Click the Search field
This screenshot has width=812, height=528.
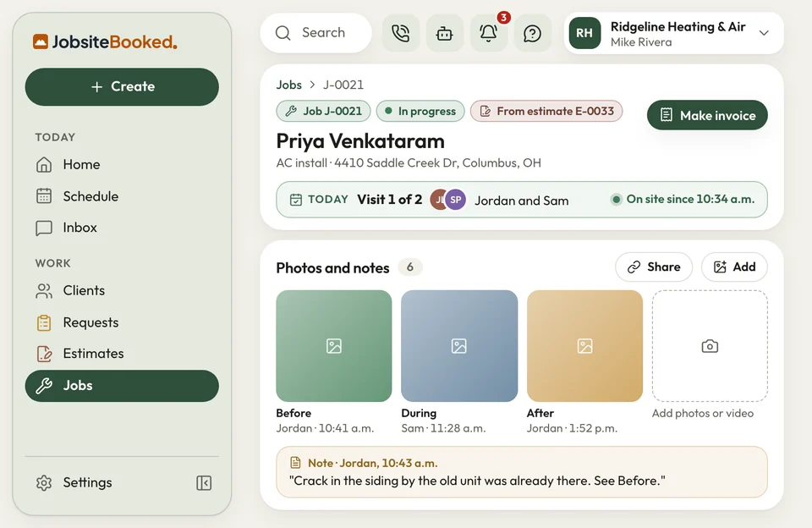coord(315,33)
